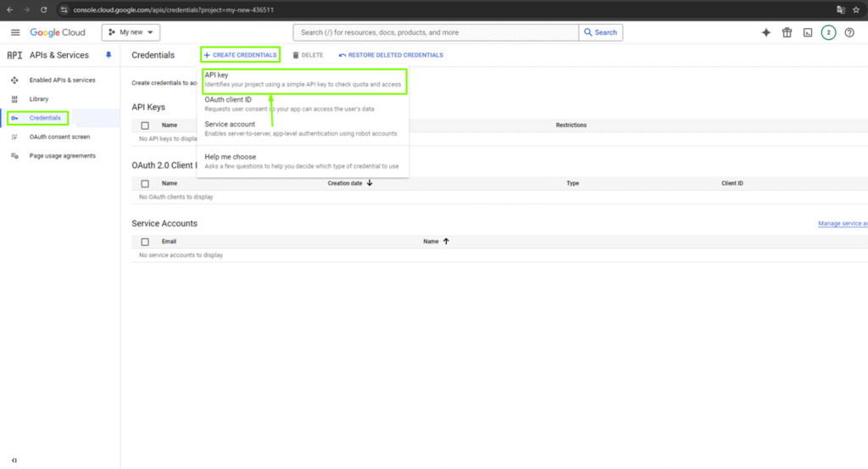Click the Google Cloud logo
Image resolution: width=868 pixels, height=469 pixels.
(58, 33)
